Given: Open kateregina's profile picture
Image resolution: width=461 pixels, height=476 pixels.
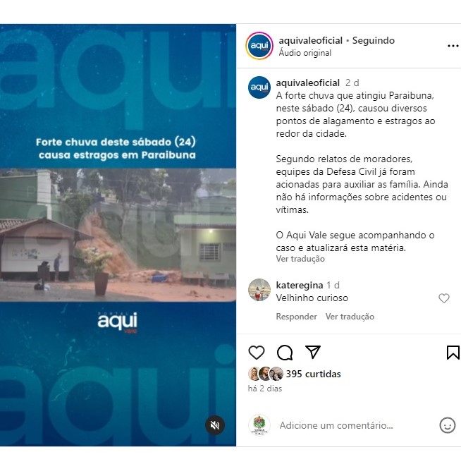Looking at the screenshot, I should pyautogui.click(x=259, y=290).
